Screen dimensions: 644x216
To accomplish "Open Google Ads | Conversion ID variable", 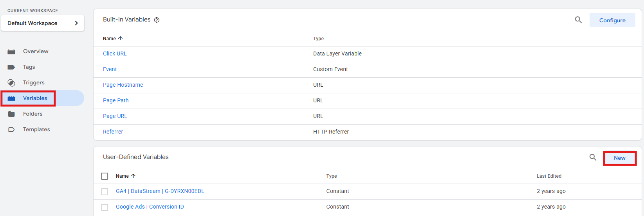I will click(150, 207).
